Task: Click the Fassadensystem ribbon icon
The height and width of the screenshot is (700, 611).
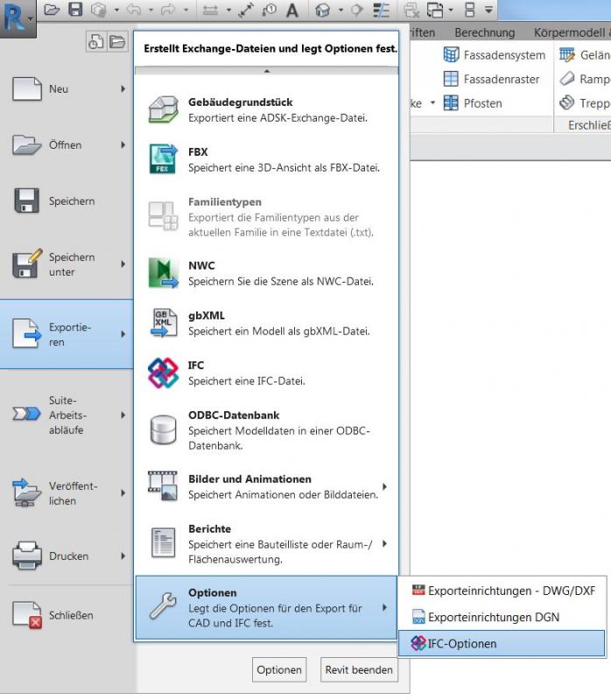Action: (451, 55)
